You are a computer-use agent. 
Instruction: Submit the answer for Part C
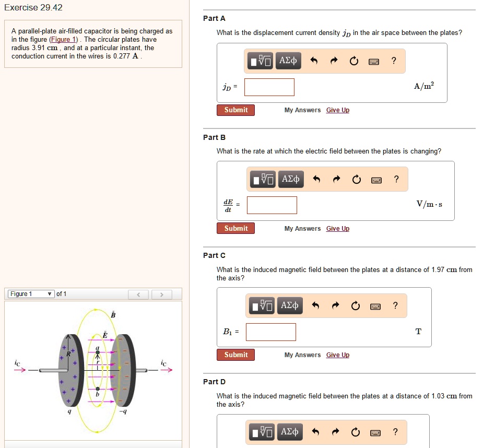point(235,355)
